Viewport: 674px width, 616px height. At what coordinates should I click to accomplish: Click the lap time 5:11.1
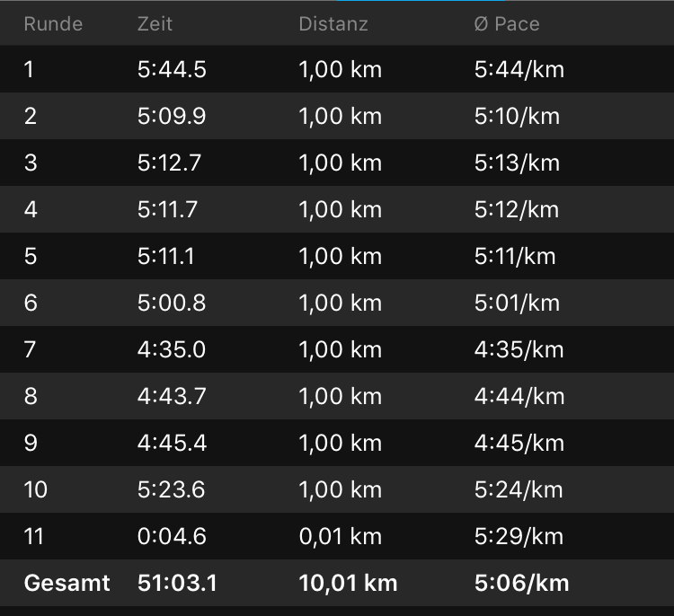point(166,257)
